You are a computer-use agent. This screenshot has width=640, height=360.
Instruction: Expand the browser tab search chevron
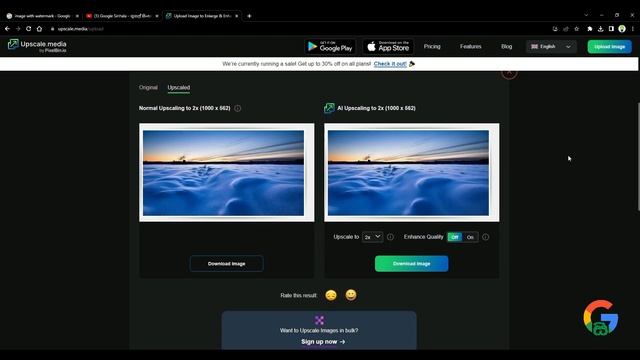coord(586,15)
